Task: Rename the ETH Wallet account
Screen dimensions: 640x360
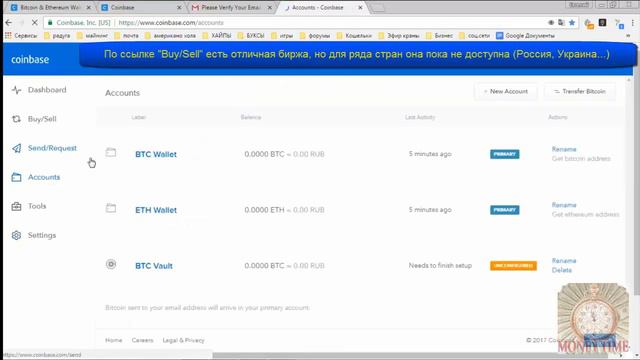Action: [x=564, y=205]
